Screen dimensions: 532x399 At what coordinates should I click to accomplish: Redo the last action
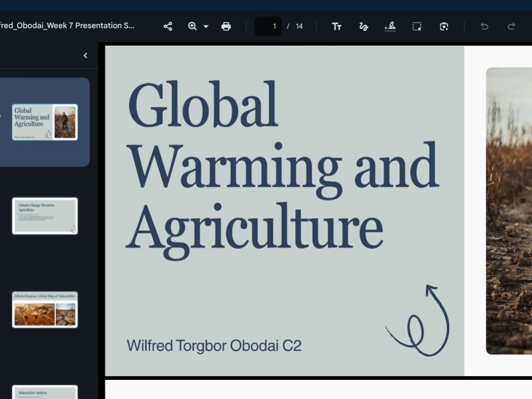pyautogui.click(x=511, y=27)
